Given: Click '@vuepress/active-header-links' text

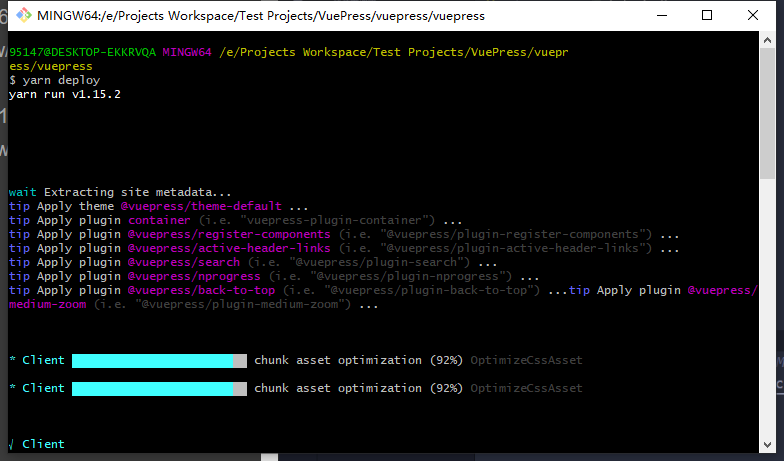Looking at the screenshot, I should [x=229, y=248].
